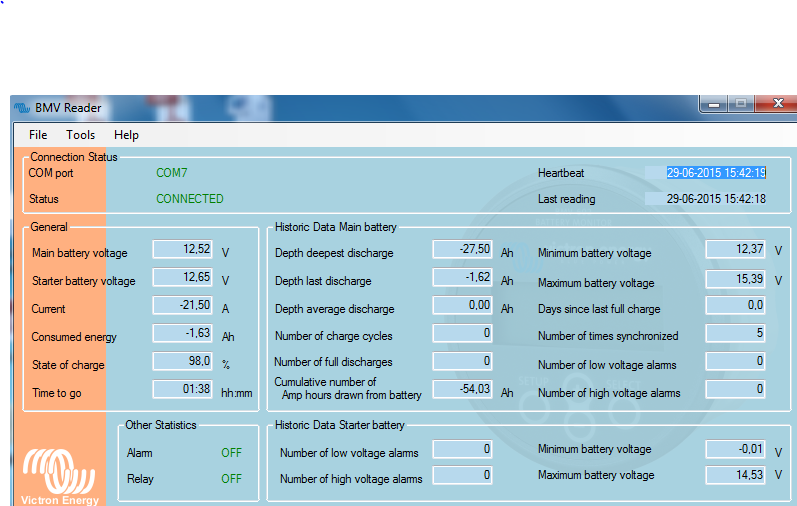Open the Tools menu
Image resolution: width=797 pixels, height=506 pixels.
81,135
